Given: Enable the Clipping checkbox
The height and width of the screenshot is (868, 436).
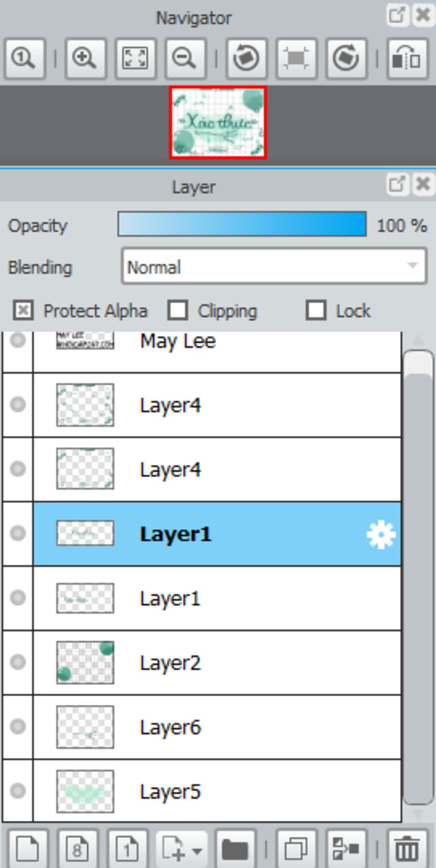Looking at the screenshot, I should [178, 310].
